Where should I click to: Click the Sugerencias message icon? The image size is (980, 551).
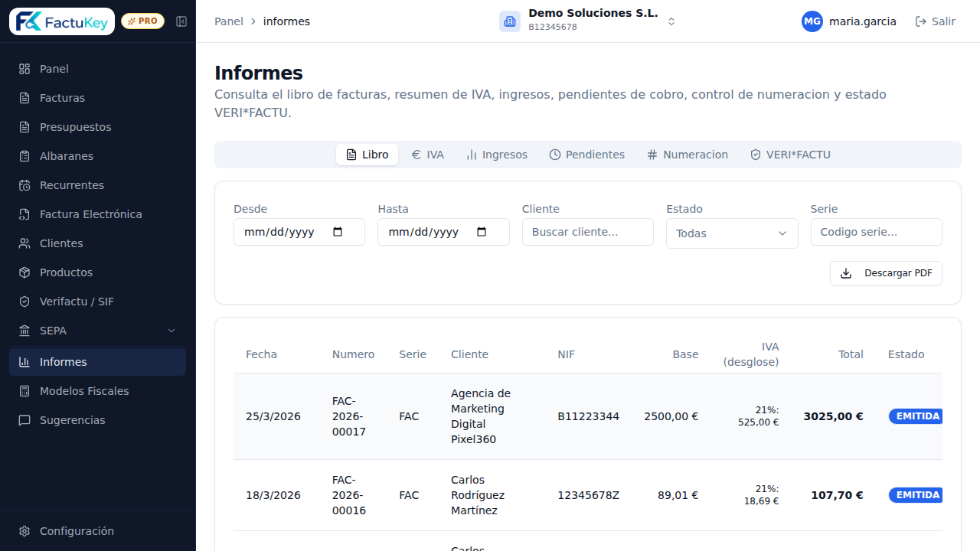tap(24, 420)
